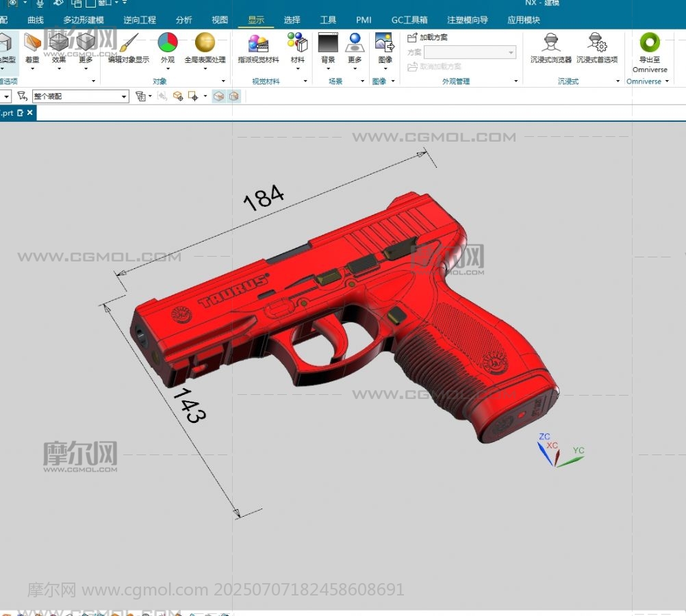Click the 更多 cube icon beside 效果
Viewport: 686px width, 616px height.
point(86,42)
